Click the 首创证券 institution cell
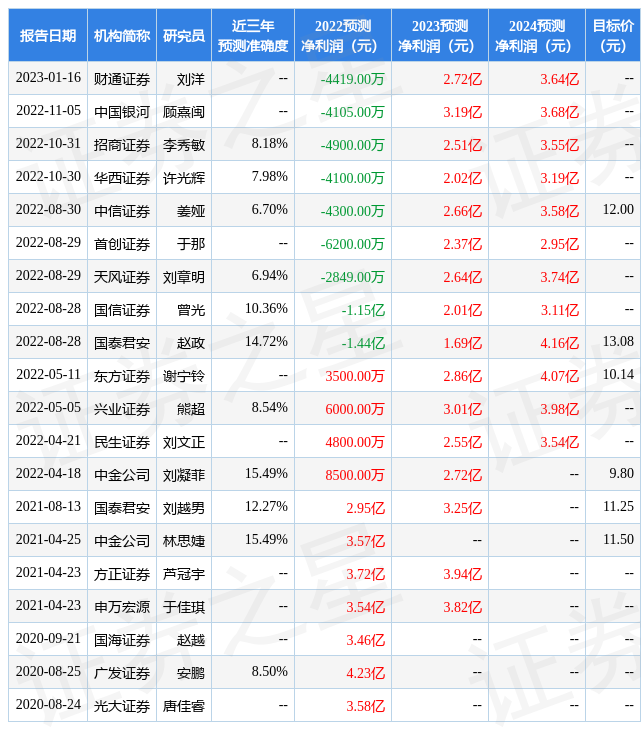Screen dimensions: 641x730 click(x=122, y=244)
